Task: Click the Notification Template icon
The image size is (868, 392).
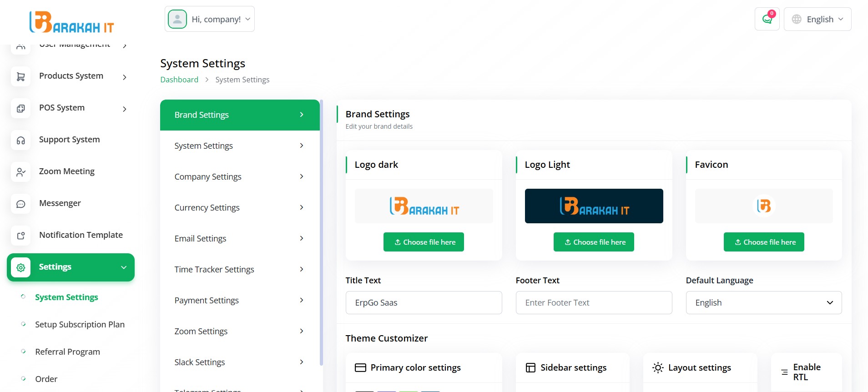Action: [20, 236]
